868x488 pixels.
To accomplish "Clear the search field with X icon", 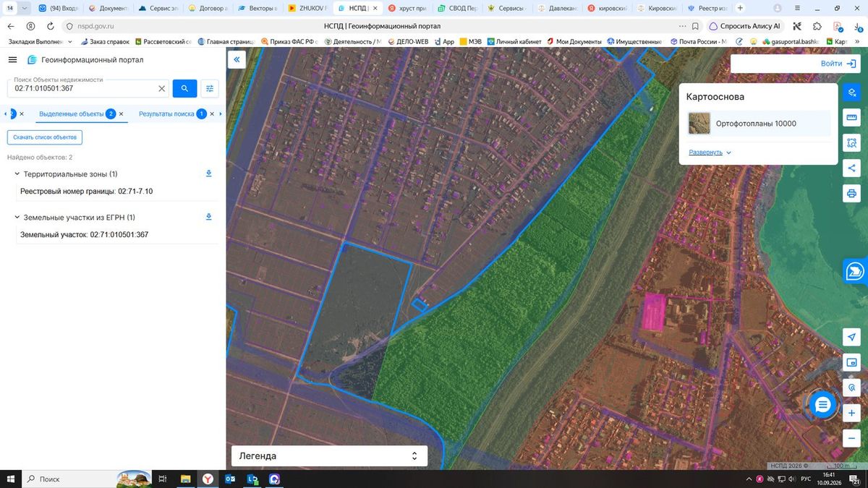I will [162, 89].
